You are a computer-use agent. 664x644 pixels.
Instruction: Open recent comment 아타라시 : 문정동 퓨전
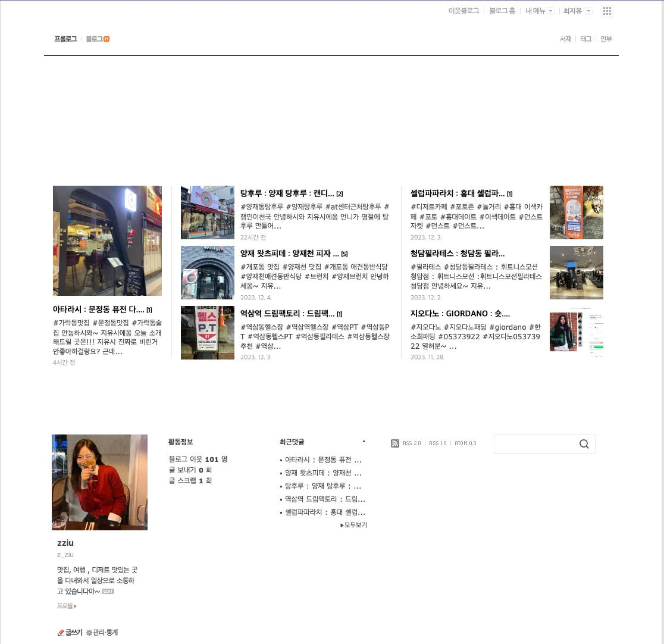pos(323,459)
